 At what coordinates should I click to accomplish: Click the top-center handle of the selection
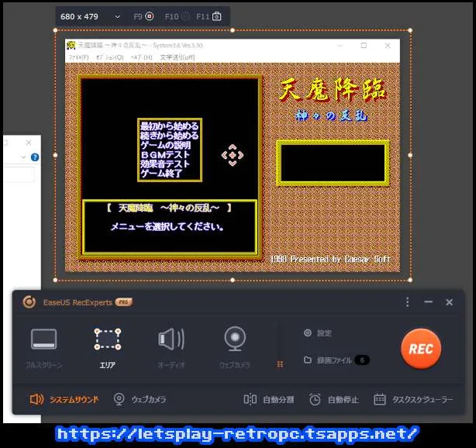(x=233, y=30)
